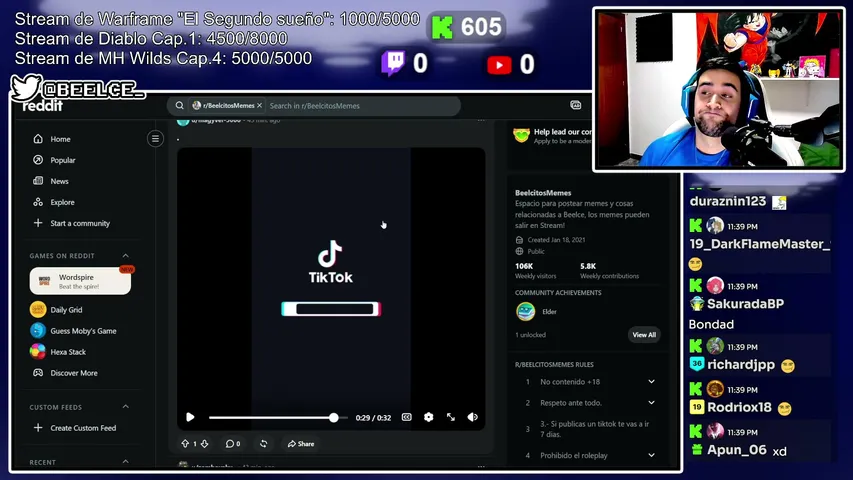This screenshot has height=480, width=853.
Task: Open post comments
Action: tap(232, 444)
